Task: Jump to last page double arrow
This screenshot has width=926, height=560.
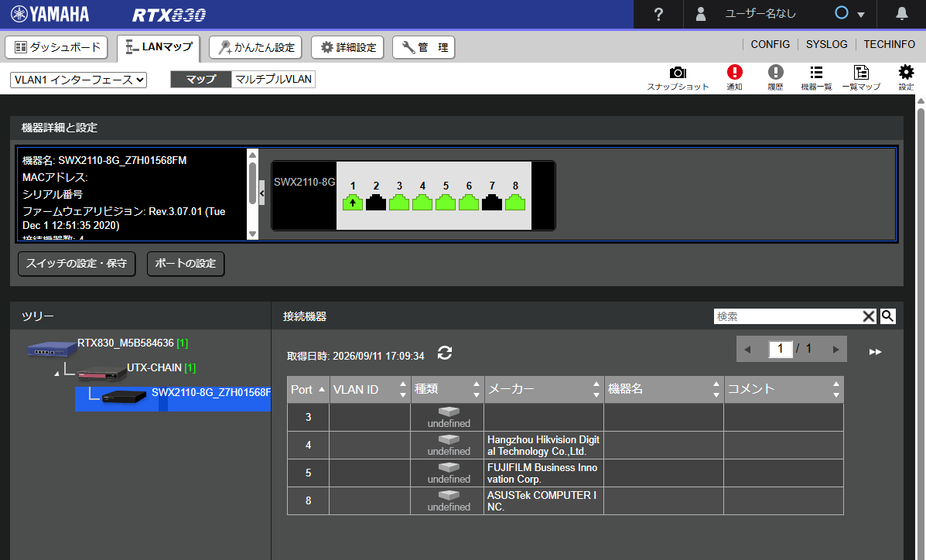Action: (875, 351)
